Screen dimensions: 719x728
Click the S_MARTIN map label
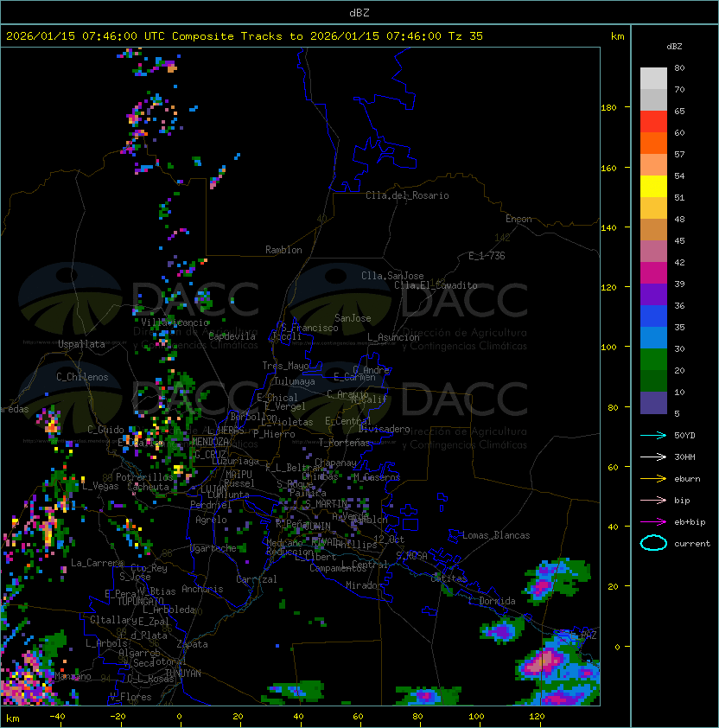coord(326,503)
